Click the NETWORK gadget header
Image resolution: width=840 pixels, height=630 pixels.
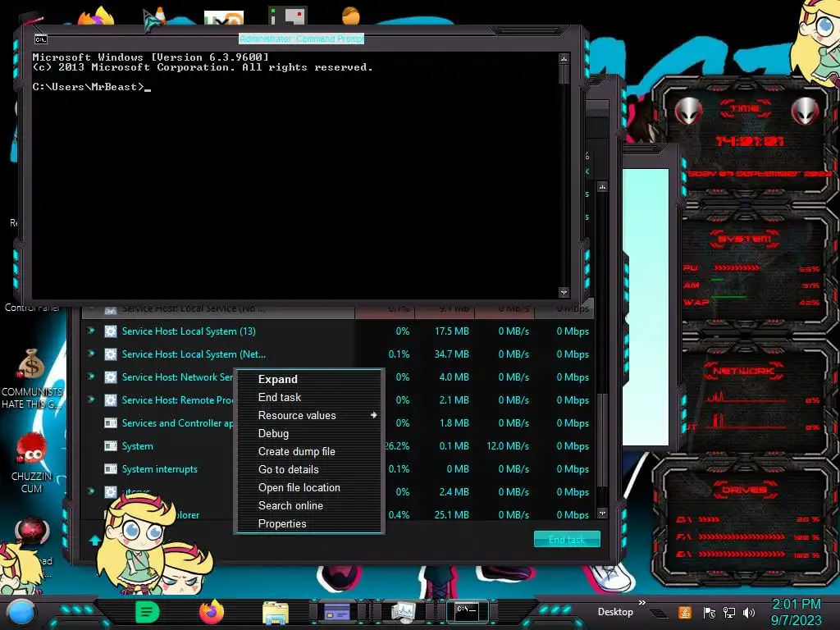[743, 371]
